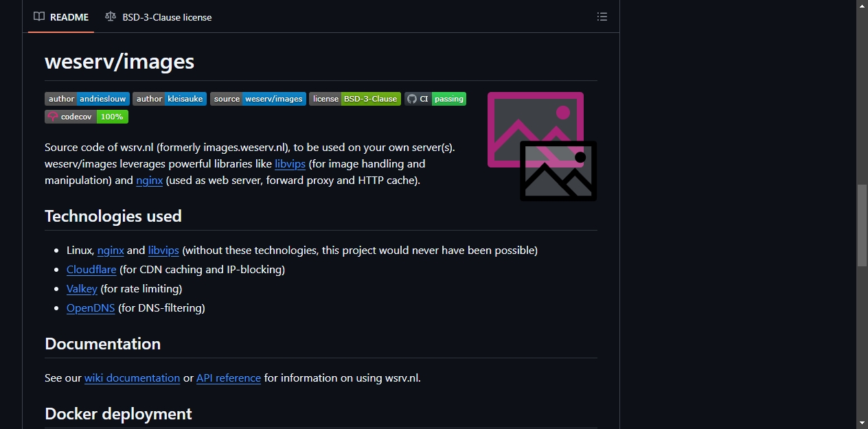This screenshot has width=868, height=429.
Task: Click the weserv images logo
Action: [x=542, y=147]
